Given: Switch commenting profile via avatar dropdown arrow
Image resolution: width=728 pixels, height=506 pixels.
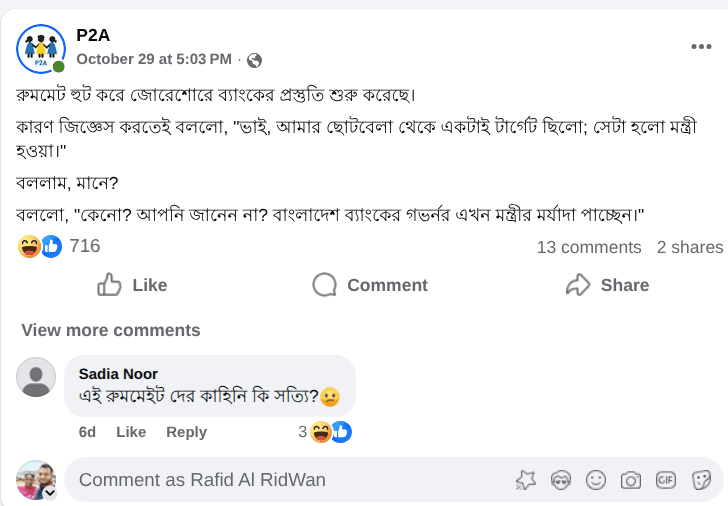Looking at the screenshot, I should pos(49,492).
